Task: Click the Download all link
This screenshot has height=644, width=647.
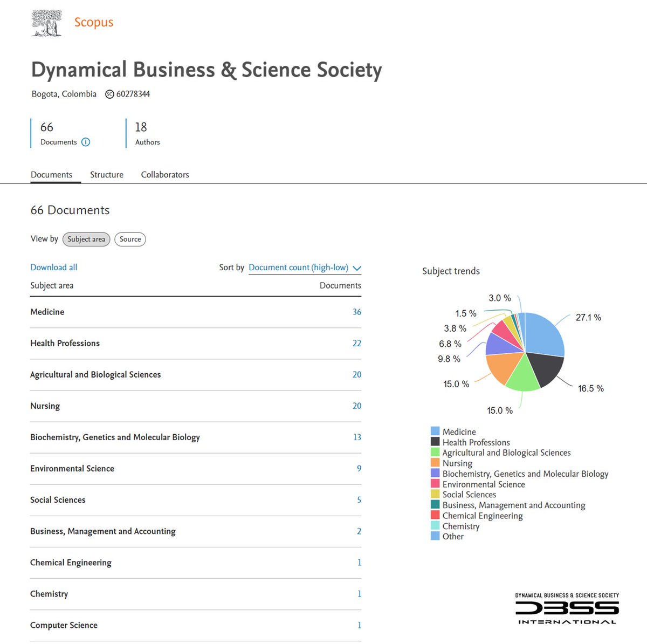Action: (x=54, y=268)
